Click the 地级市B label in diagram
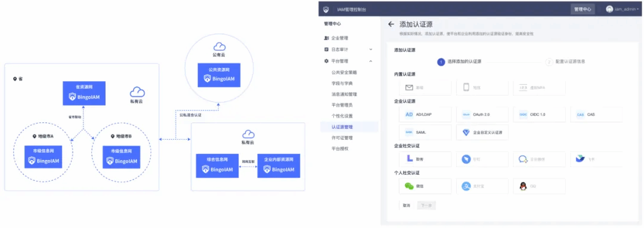Viewport: 644px width, 228px height. pos(123,136)
